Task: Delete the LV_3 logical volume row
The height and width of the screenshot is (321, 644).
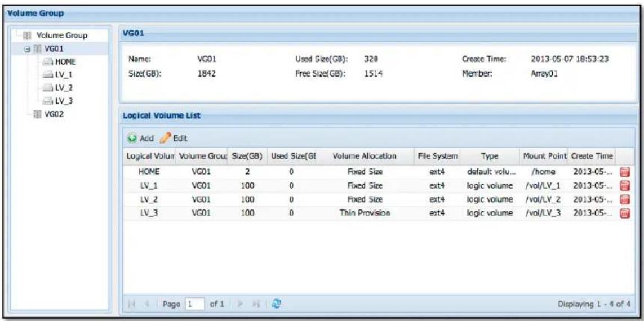Action: [625, 213]
